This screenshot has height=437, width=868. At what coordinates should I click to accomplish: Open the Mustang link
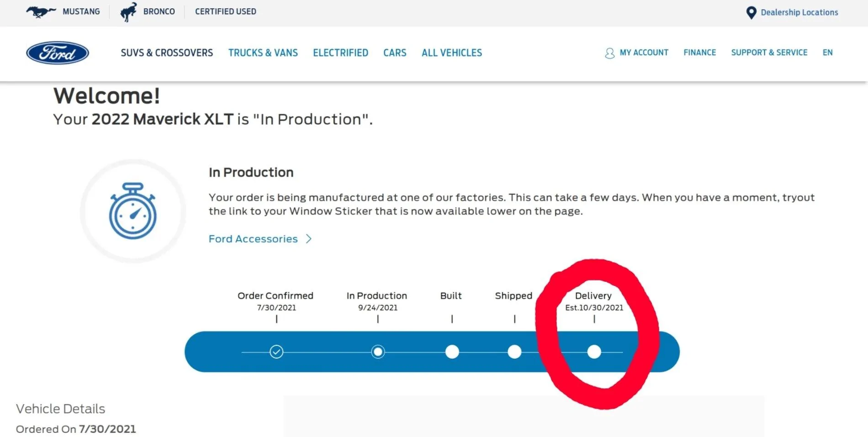tap(81, 11)
